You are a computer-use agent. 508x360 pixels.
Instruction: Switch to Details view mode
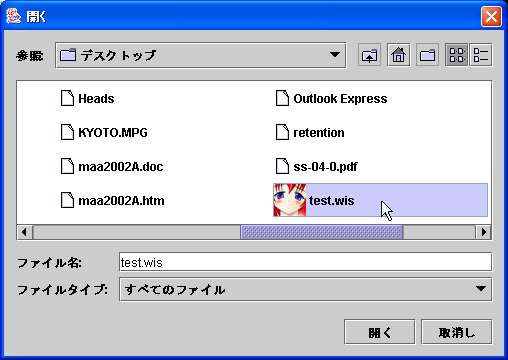tap(481, 55)
